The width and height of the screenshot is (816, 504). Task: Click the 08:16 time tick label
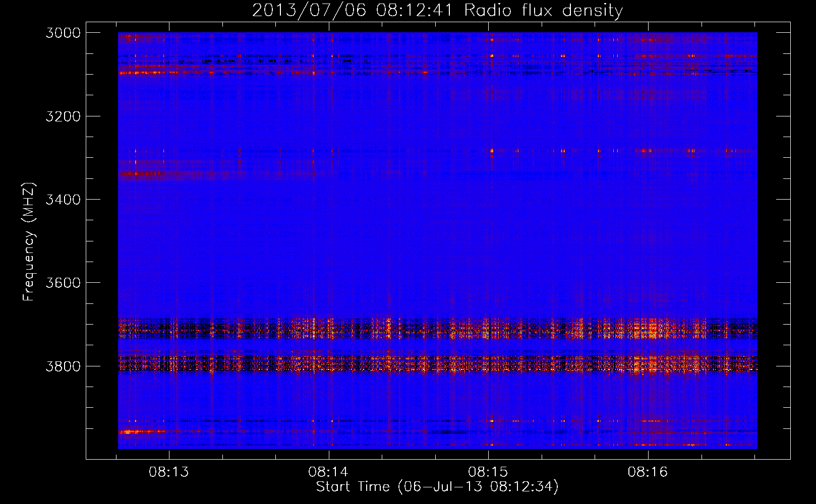tap(648, 472)
